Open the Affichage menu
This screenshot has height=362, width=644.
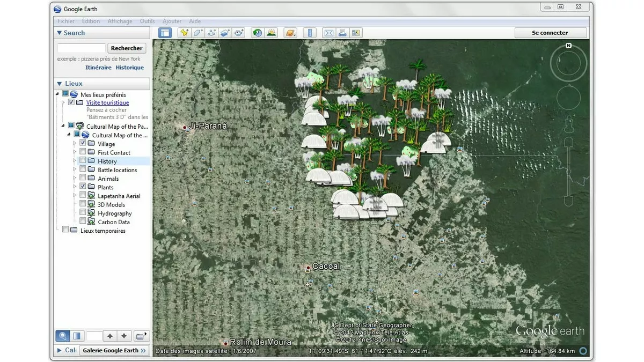click(119, 21)
